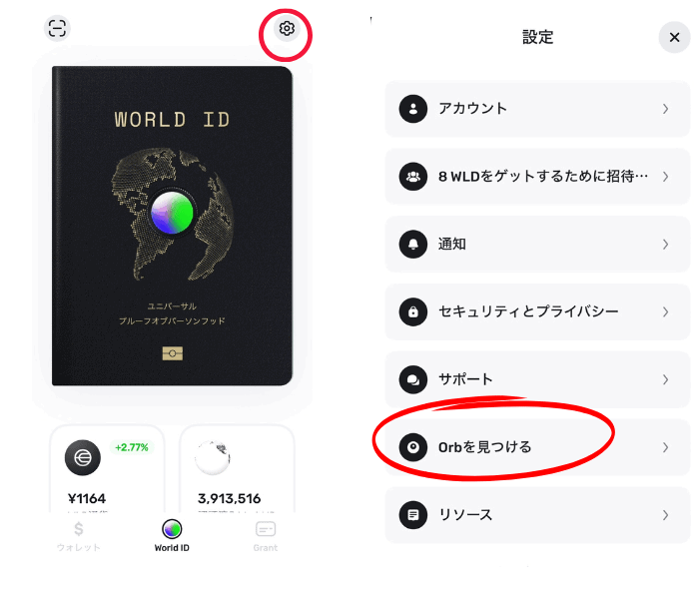The image size is (700, 594).
Task: Open the WLD price card ¥1164
Action: pos(107,468)
